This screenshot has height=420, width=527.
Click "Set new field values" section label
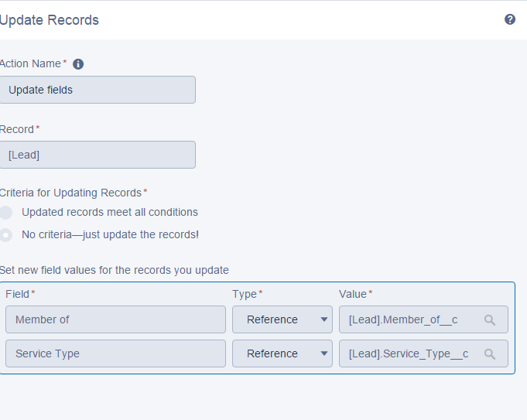coord(115,270)
